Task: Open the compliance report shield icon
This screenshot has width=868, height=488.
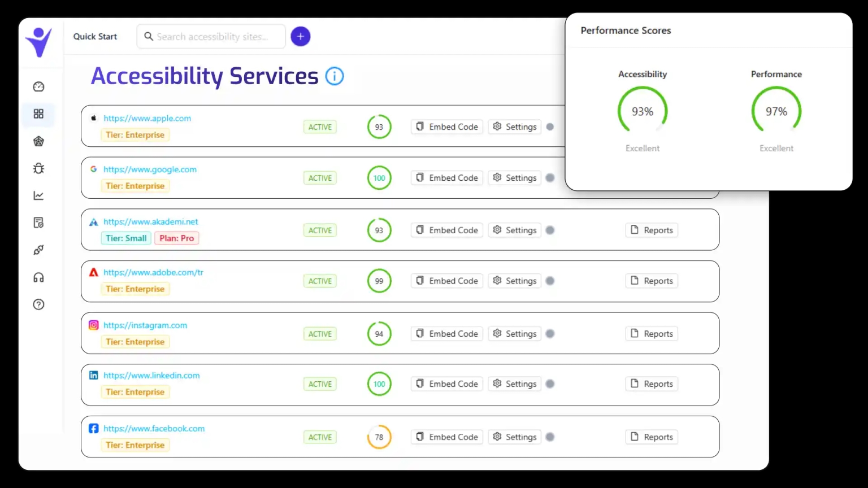Action: (x=38, y=223)
